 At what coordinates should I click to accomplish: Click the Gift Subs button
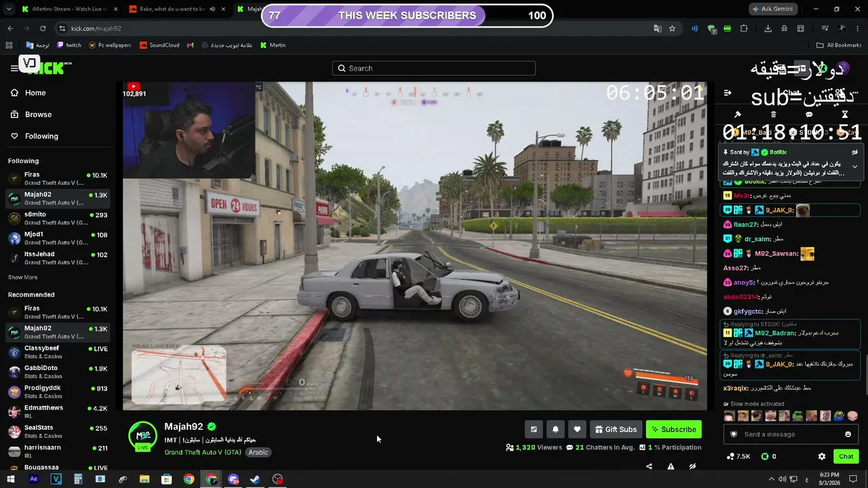pyautogui.click(x=616, y=429)
